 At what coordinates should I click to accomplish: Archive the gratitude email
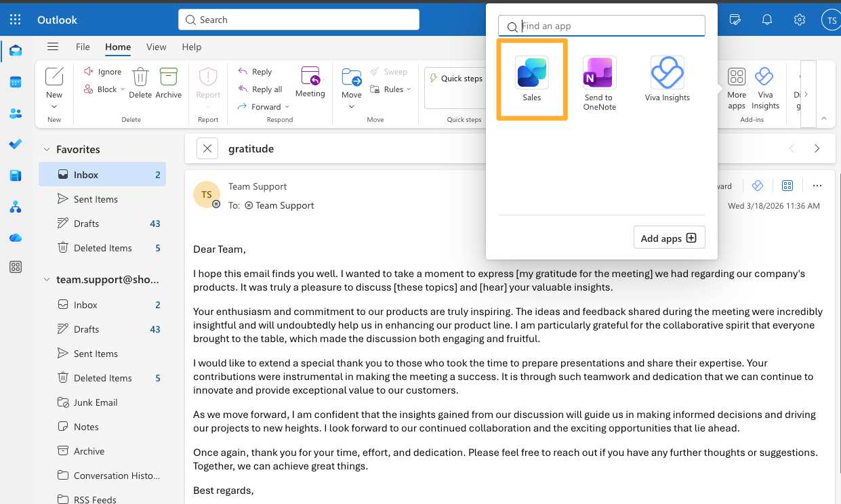pos(169,81)
